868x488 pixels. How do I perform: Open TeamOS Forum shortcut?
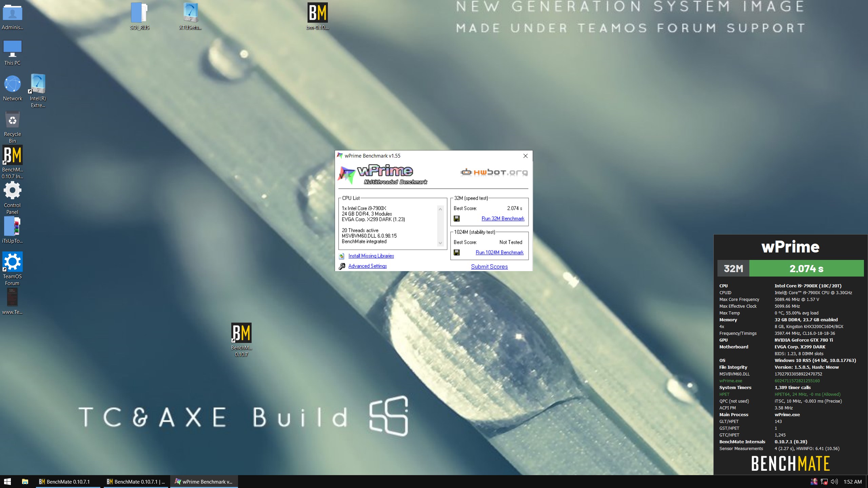13,269
